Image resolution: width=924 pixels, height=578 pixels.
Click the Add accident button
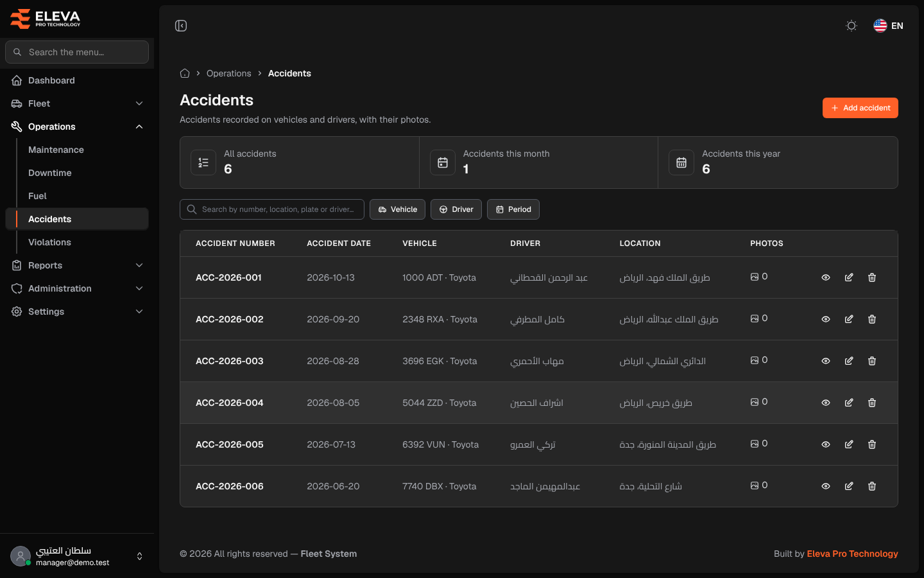pyautogui.click(x=860, y=108)
